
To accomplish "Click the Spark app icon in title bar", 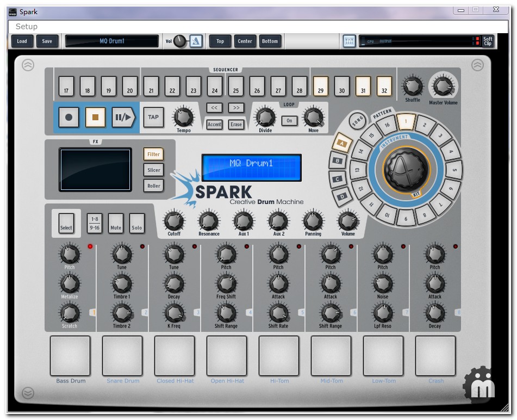I will pyautogui.click(x=13, y=12).
